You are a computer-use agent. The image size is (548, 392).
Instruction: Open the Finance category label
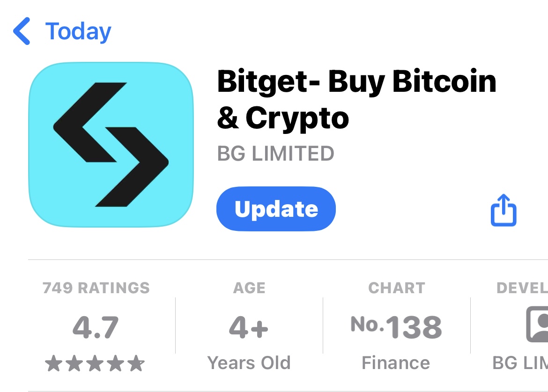tap(396, 363)
